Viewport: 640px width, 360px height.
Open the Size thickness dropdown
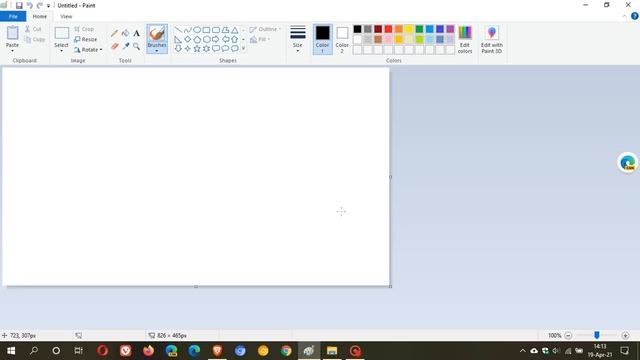298,40
